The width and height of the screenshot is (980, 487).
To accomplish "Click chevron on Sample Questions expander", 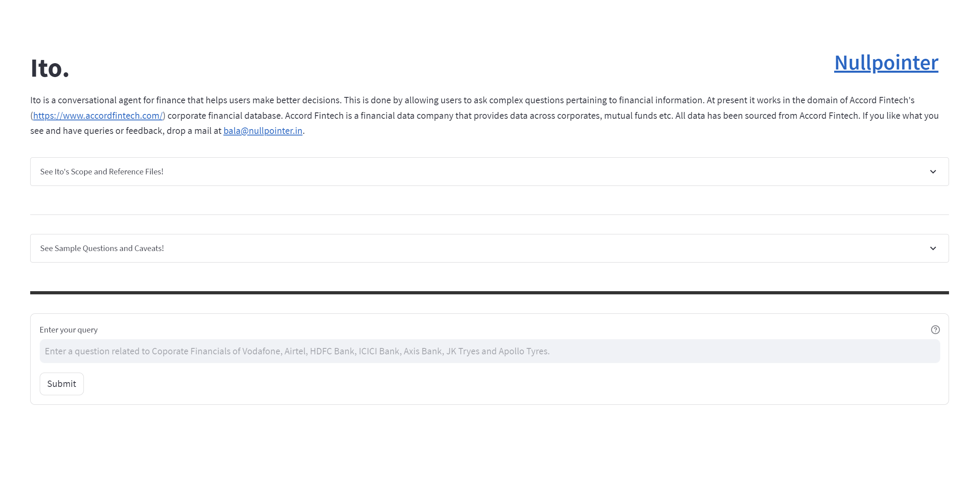I will (933, 248).
